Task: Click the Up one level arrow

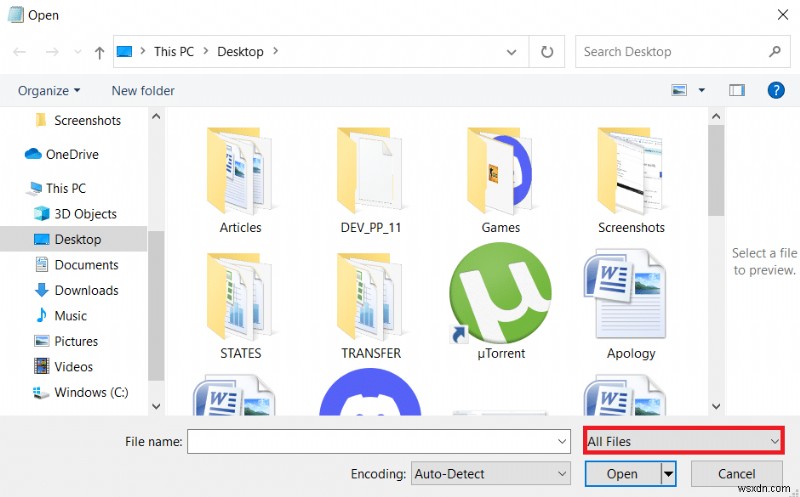Action: pyautogui.click(x=99, y=52)
